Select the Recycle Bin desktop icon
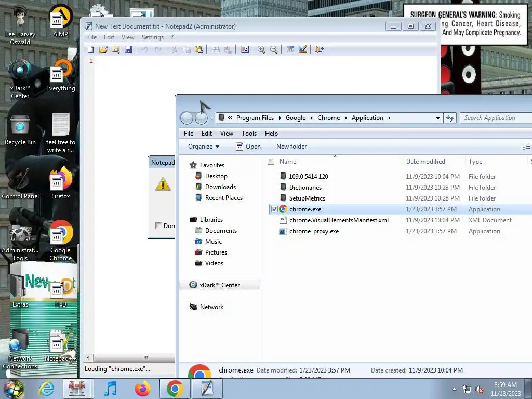The height and width of the screenshot is (399, 532). pyautogui.click(x=20, y=130)
